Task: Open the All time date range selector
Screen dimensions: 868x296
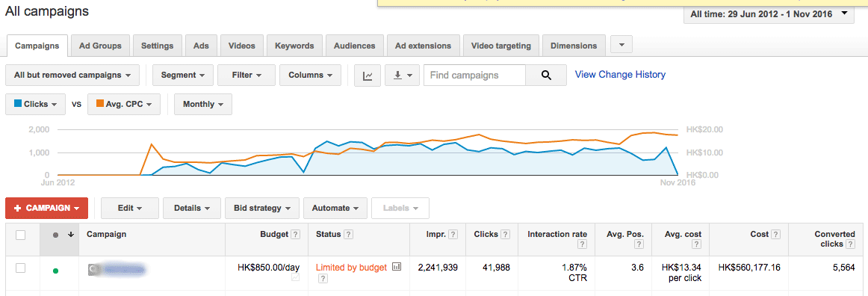Action: 769,14
